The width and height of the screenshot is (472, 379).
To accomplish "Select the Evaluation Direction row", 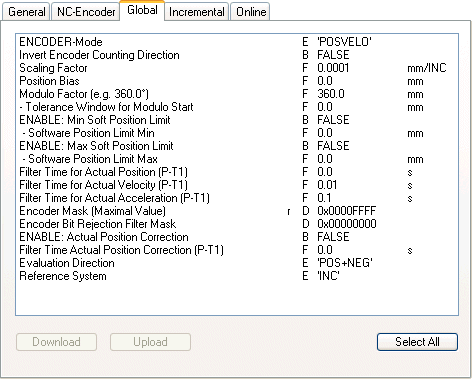I will coord(237,263).
